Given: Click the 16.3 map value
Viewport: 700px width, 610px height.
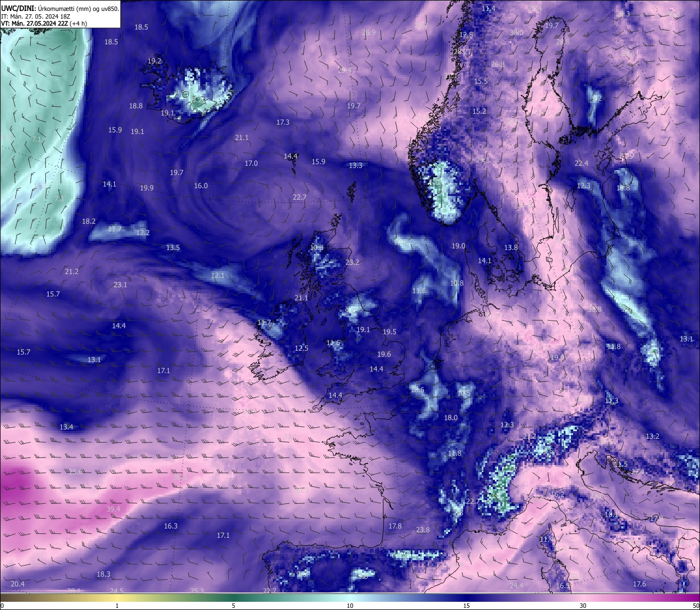Looking at the screenshot, I should [x=171, y=526].
